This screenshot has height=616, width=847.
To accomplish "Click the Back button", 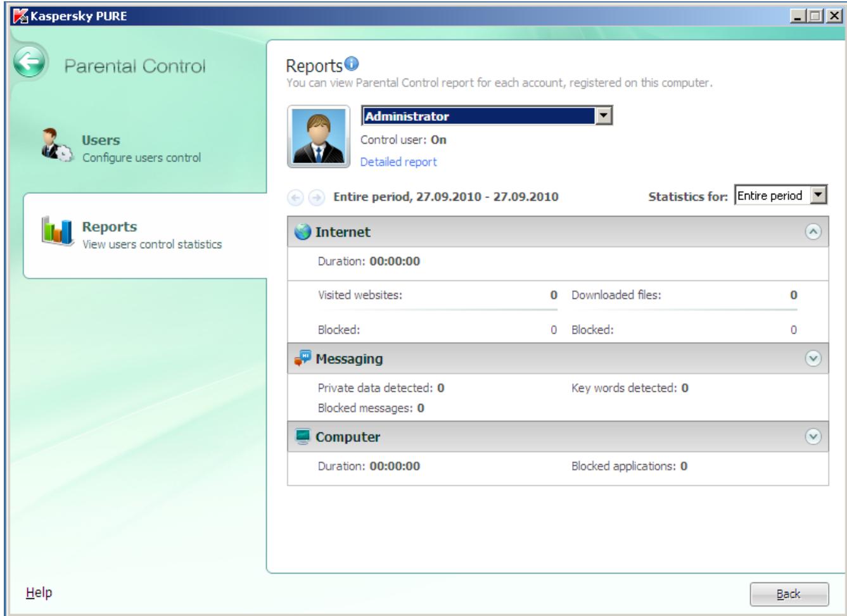I will tap(789, 594).
